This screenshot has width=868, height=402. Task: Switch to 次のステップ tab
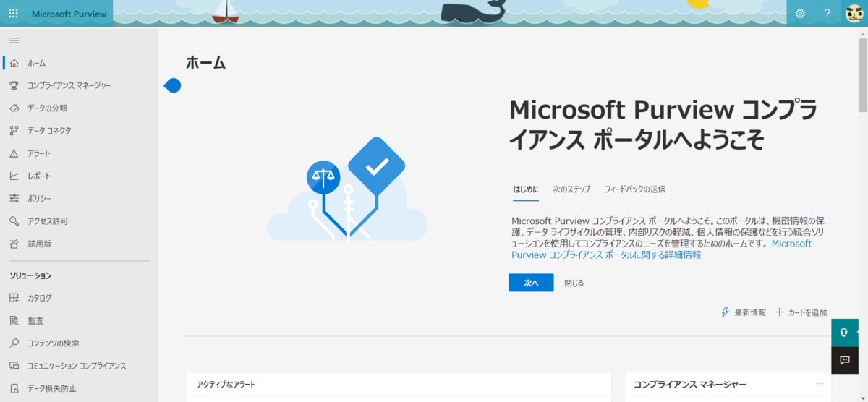(x=572, y=189)
